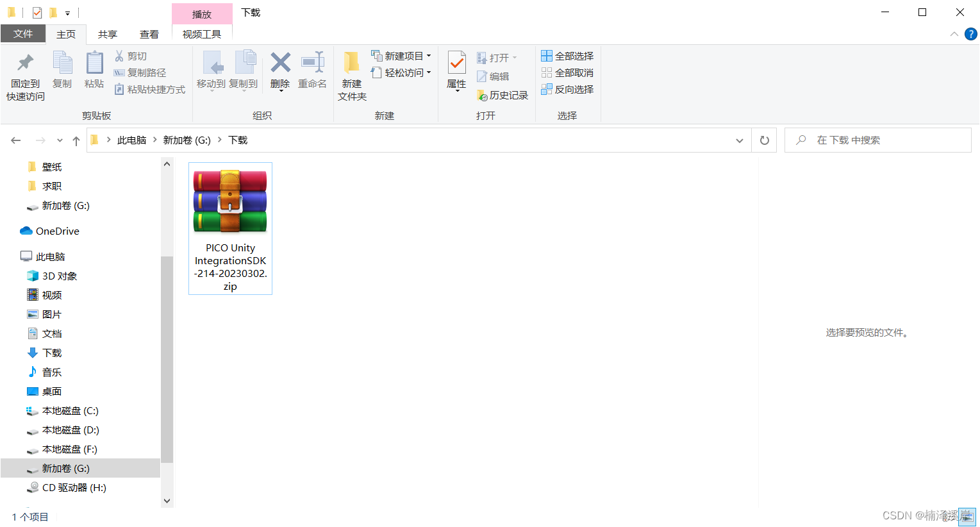Open the New Item (新建项目) dropdown
The height and width of the screenshot is (527, 980).
(x=401, y=56)
